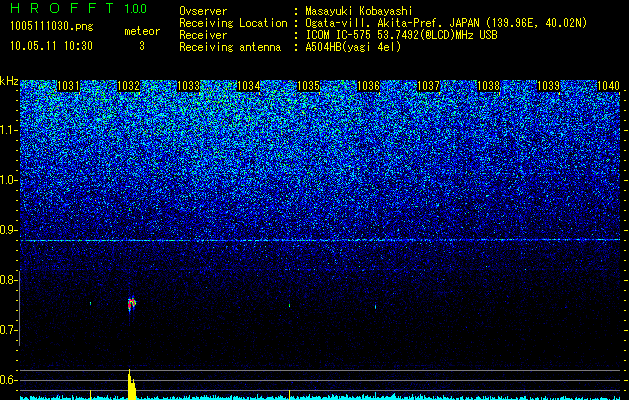
Task: Click the Receiving antenna field label
Action: click(x=230, y=47)
